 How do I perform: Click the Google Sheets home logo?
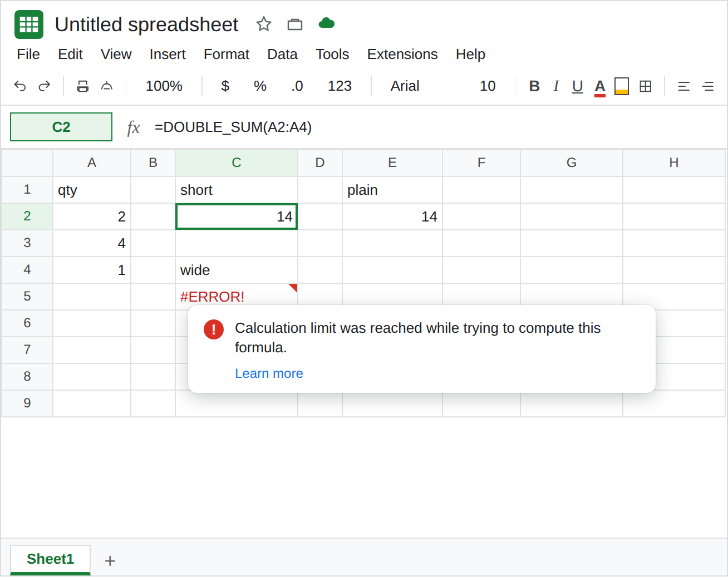[x=29, y=24]
